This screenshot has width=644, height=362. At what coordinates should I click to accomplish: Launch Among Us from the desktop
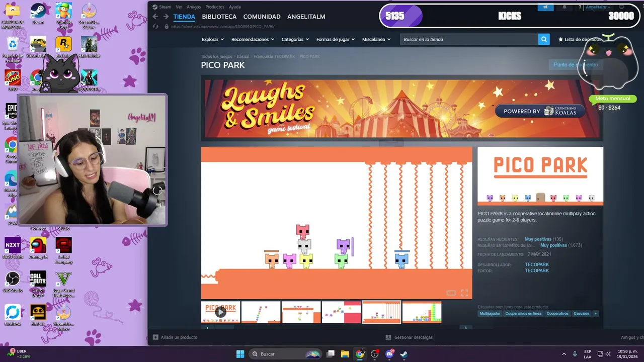click(x=38, y=248)
